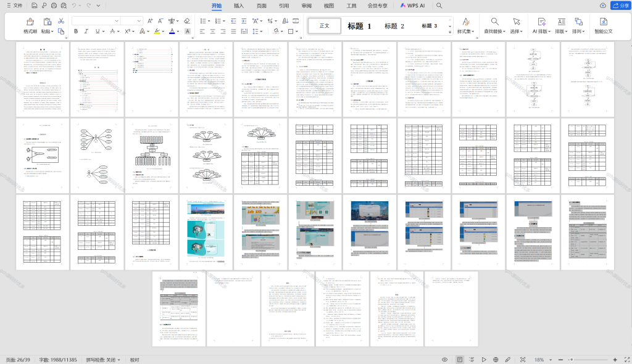Open the File (文件) menu

pyautogui.click(x=15, y=6)
